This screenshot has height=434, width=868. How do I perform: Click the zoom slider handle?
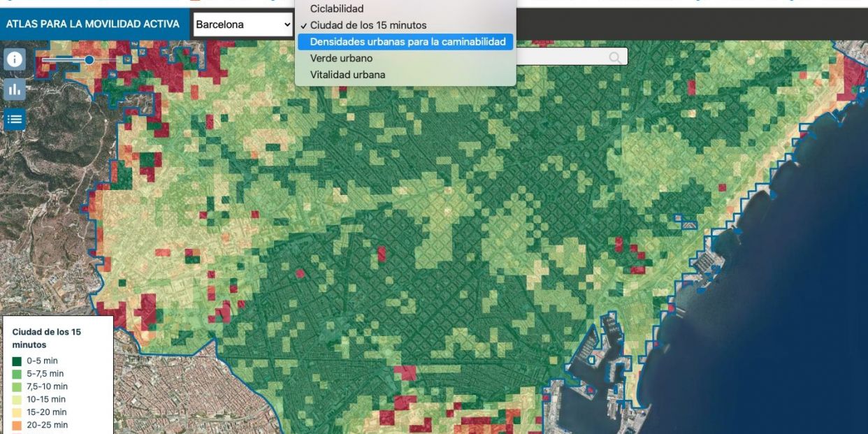88,61
